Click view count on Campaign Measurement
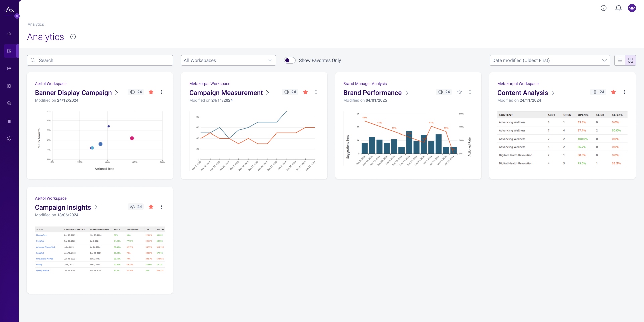This screenshot has height=322, width=644. point(290,92)
